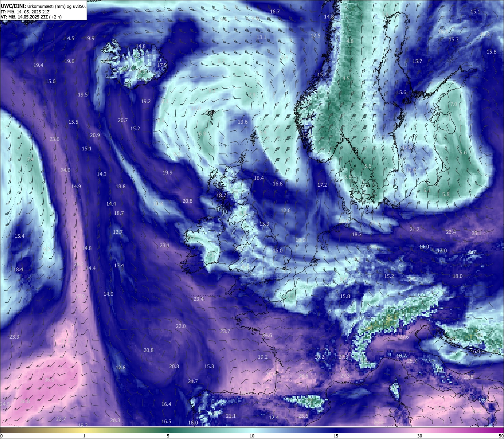The image size is (504, 439).
Task: Click the 14.5 value label
Action: coord(70,38)
